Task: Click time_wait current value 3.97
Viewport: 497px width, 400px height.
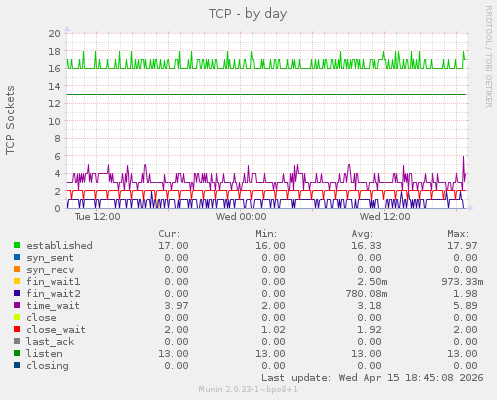Action: point(176,306)
